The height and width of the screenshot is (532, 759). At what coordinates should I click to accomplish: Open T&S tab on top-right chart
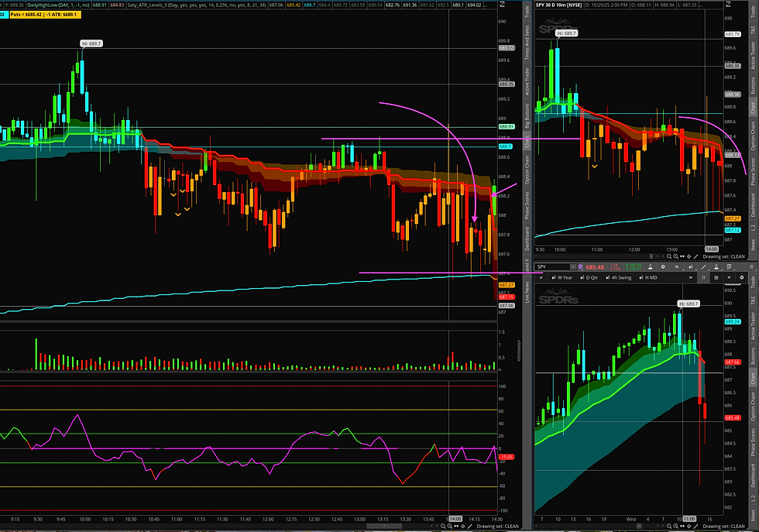click(753, 29)
